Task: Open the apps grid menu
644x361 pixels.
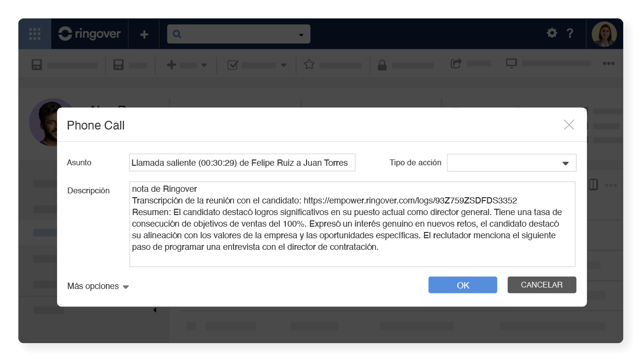Action: (34, 33)
